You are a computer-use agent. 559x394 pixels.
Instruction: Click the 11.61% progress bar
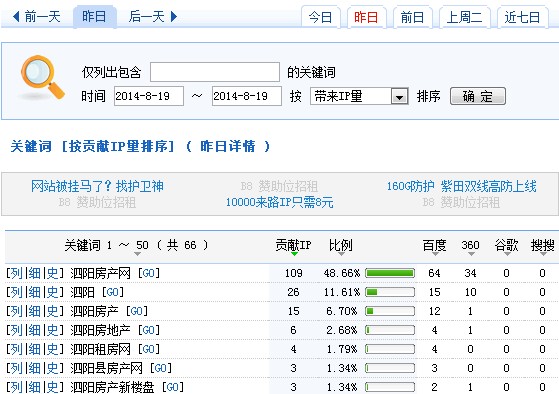[390, 292]
